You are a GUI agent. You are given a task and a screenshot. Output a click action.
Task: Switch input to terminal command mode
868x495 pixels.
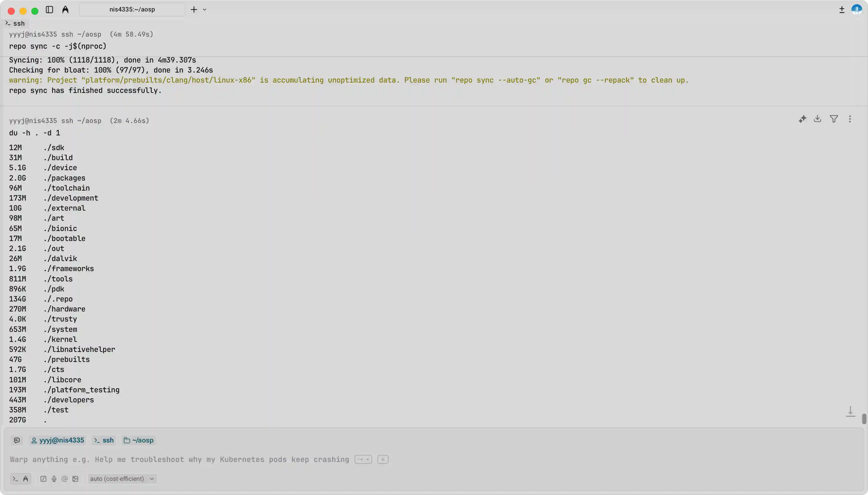15,479
